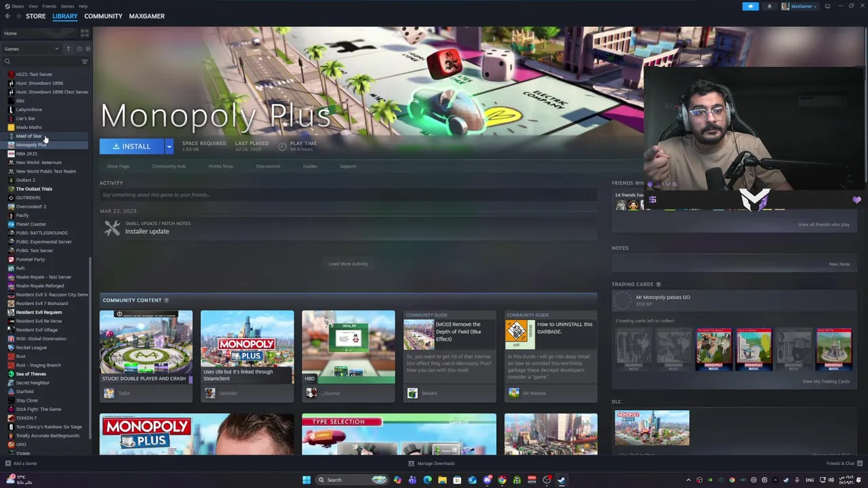Viewport: 868px width, 488px height.
Task: Click the blue announcements megaphone icon
Action: click(x=750, y=6)
